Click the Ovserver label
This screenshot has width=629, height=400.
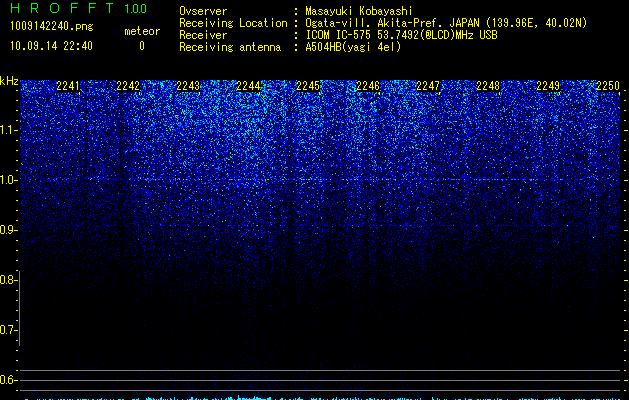point(203,11)
